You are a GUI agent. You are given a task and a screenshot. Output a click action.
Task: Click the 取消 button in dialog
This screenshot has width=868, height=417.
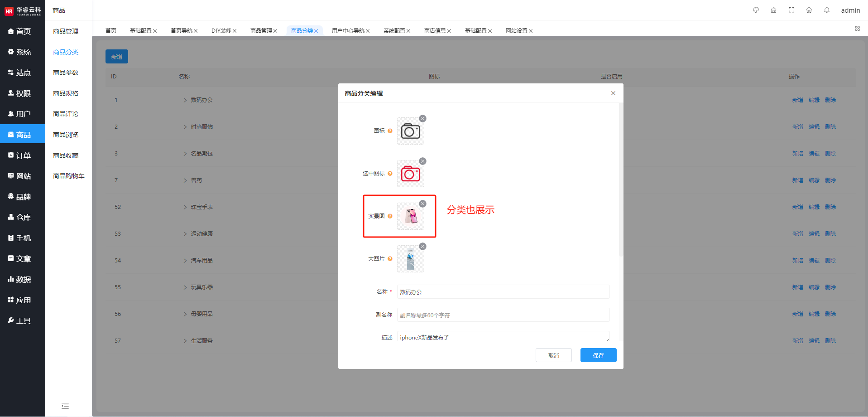(553, 355)
